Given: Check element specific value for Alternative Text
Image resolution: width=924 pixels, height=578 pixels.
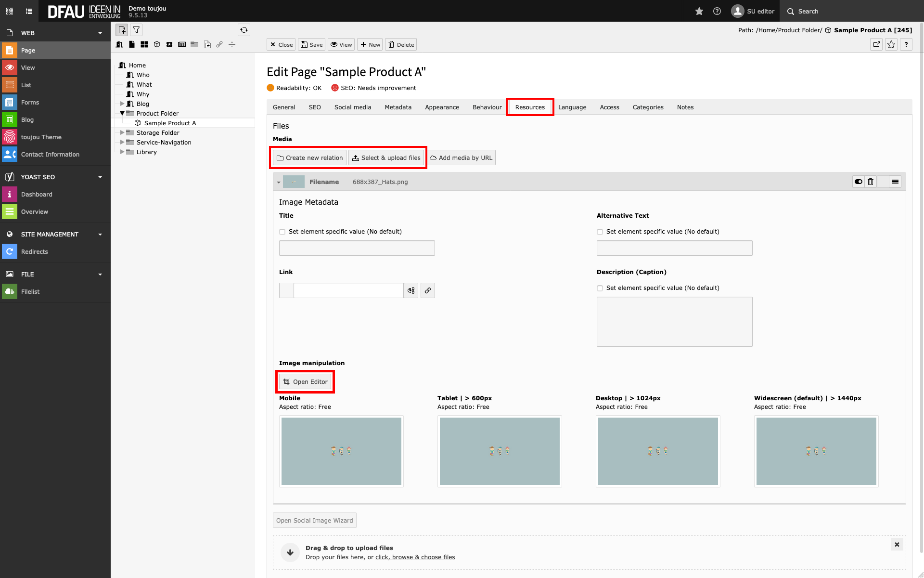Looking at the screenshot, I should (x=600, y=232).
